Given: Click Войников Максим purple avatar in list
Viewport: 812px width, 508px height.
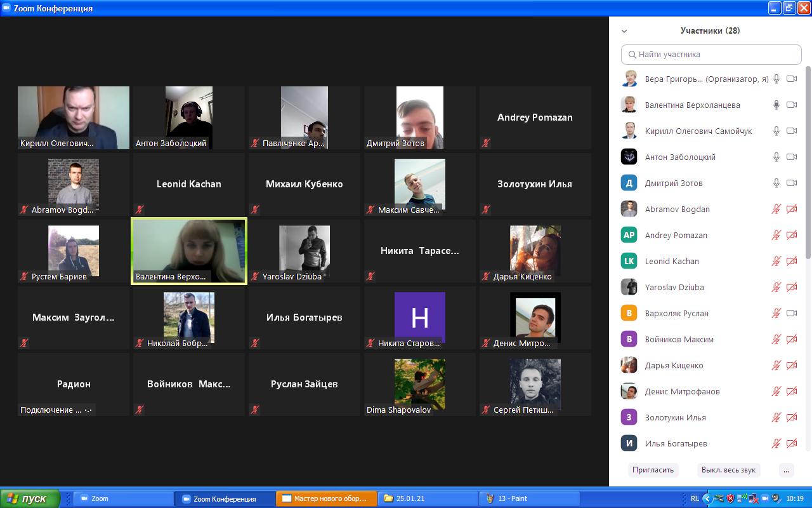Looking at the screenshot, I should [x=629, y=339].
